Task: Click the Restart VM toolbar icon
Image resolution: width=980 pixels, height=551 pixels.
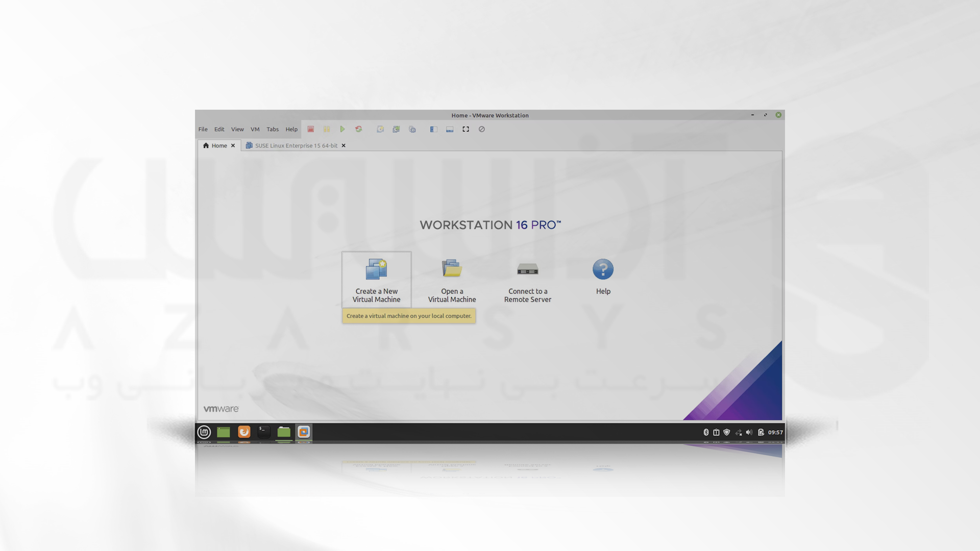Action: point(359,129)
